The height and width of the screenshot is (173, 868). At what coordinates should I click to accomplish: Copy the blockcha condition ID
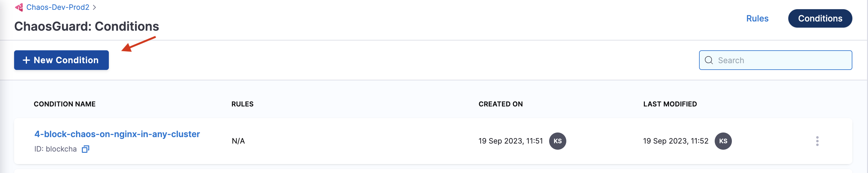86,149
